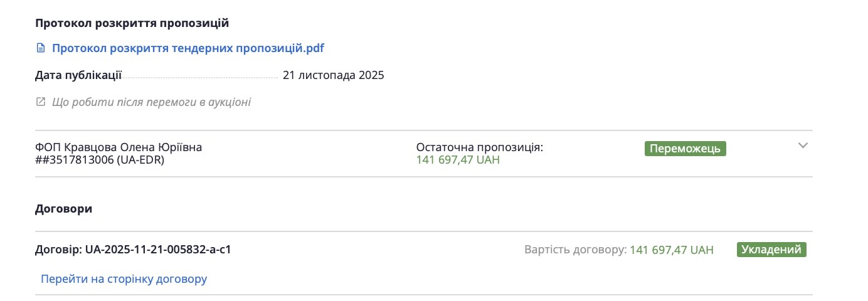Click the 'Вартість договору:' label

(575, 250)
